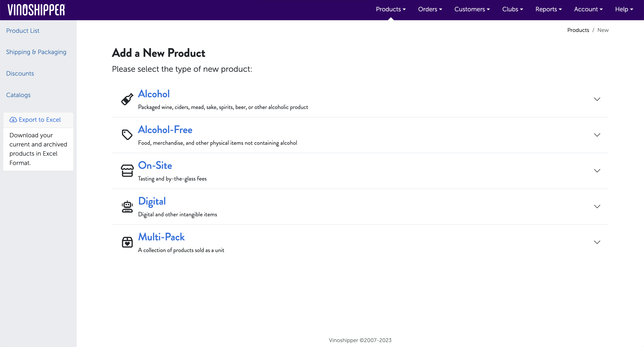Open the Customers dropdown menu
The image size is (644, 347).
coord(472,9)
